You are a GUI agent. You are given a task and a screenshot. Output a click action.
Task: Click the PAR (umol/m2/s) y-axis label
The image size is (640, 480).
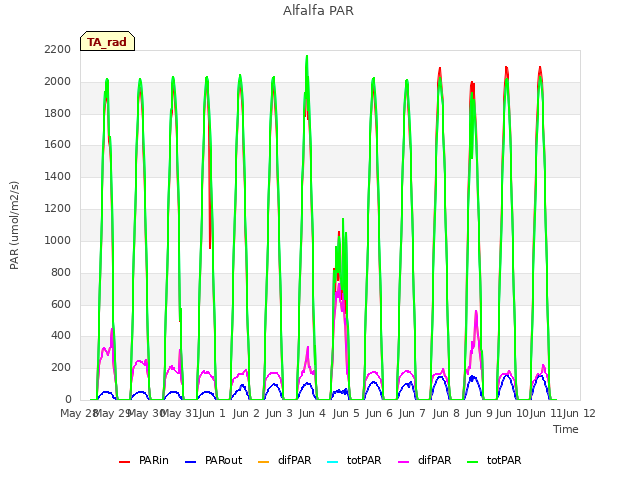14,225
